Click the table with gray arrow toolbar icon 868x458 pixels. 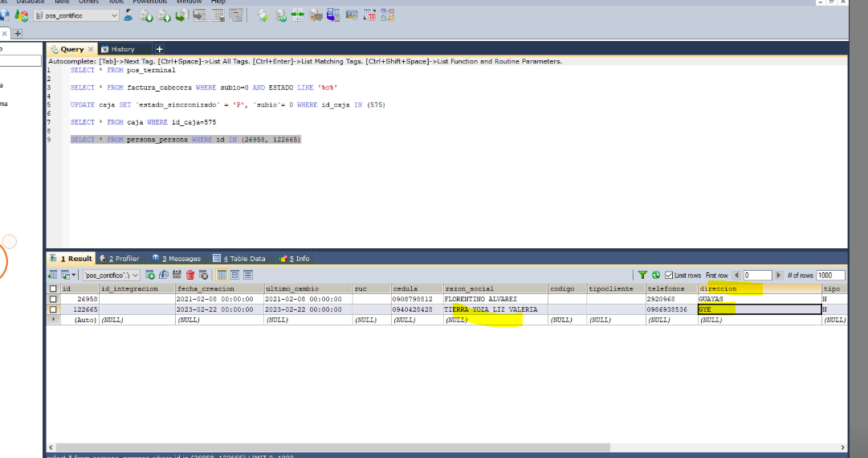pos(200,15)
